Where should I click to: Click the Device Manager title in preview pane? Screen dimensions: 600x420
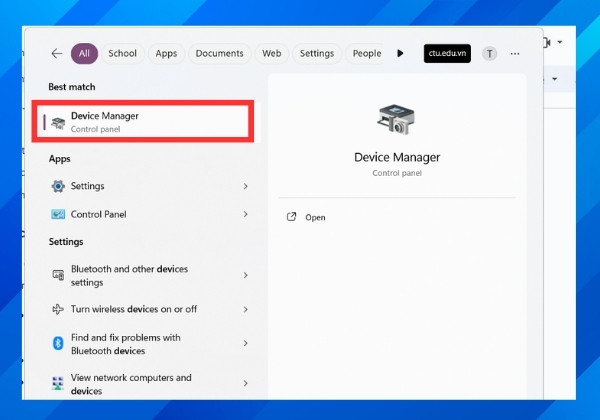[x=397, y=157]
